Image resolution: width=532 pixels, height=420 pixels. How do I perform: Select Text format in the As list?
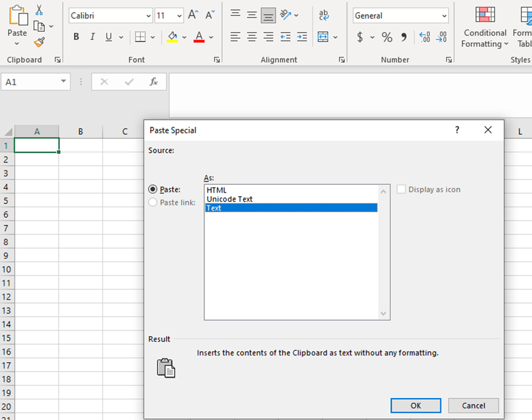[x=291, y=208]
